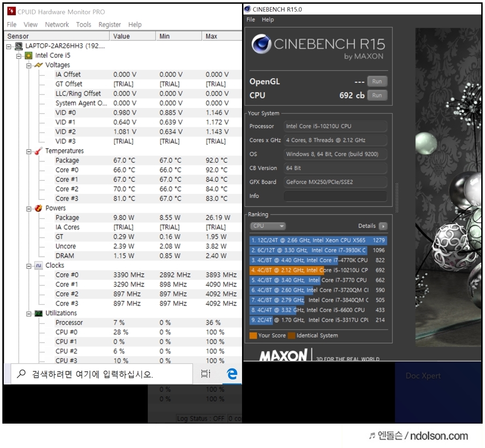Click the Max column header
Screen dimensions: 485x448
click(222, 36)
